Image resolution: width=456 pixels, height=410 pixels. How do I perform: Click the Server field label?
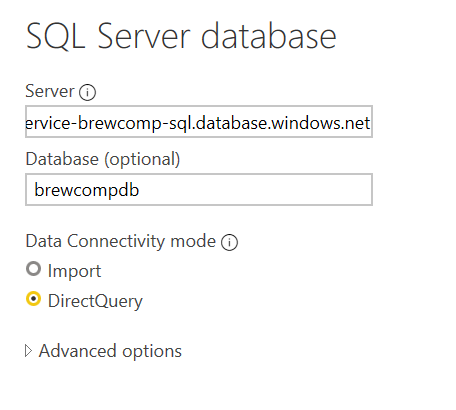tap(50, 91)
